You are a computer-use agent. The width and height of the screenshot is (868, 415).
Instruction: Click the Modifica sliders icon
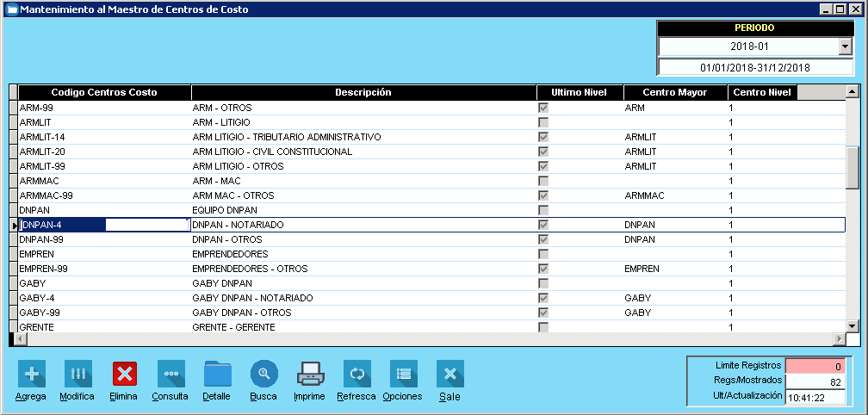(77, 374)
